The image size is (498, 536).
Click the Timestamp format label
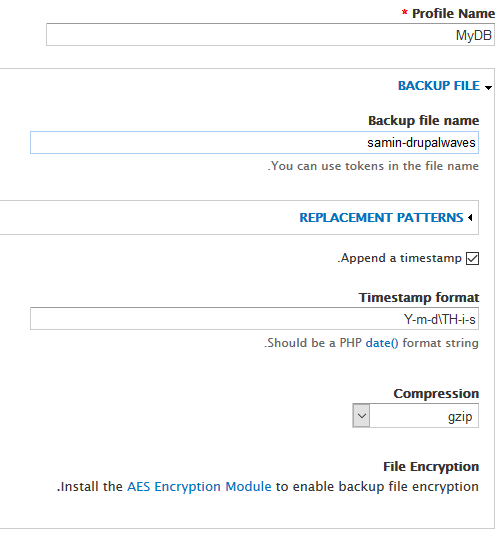(419, 297)
